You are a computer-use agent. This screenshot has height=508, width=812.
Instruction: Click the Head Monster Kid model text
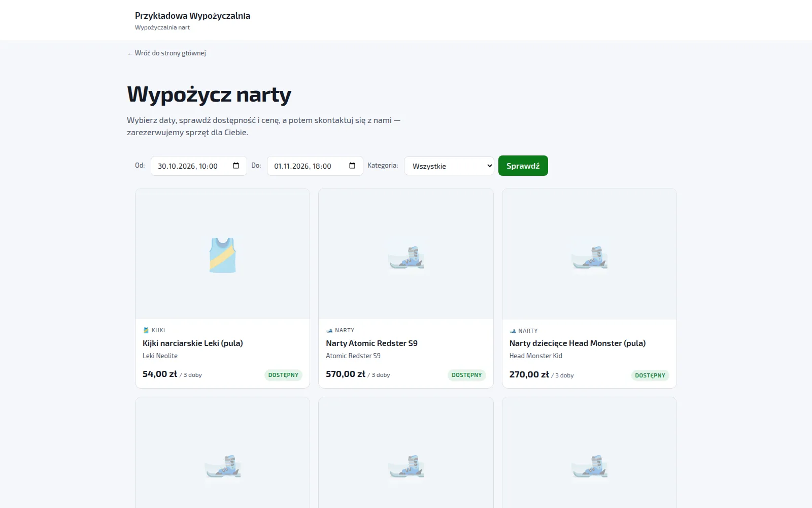535,356
